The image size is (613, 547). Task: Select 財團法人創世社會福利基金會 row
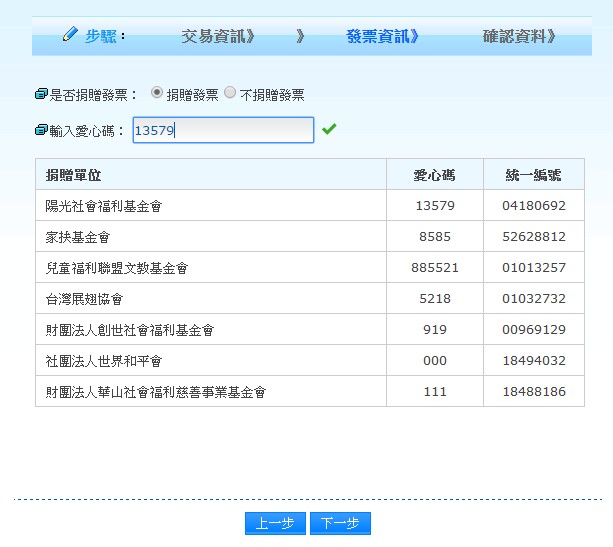pyautogui.click(x=130, y=330)
